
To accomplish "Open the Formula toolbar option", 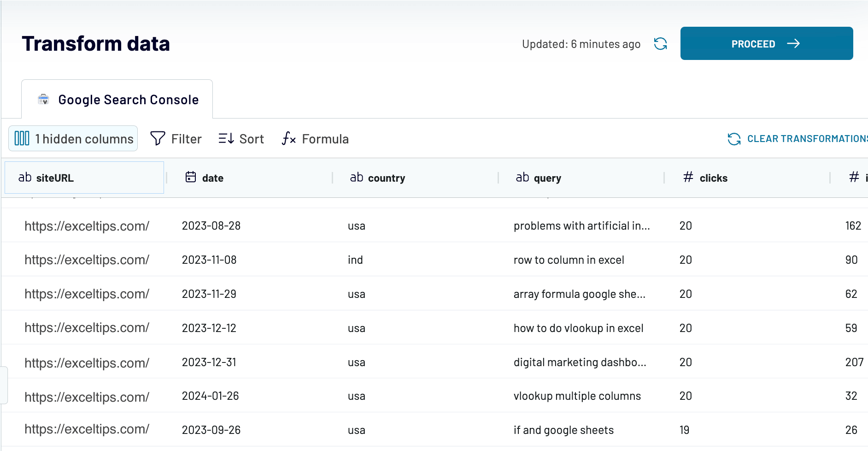I will pos(316,138).
